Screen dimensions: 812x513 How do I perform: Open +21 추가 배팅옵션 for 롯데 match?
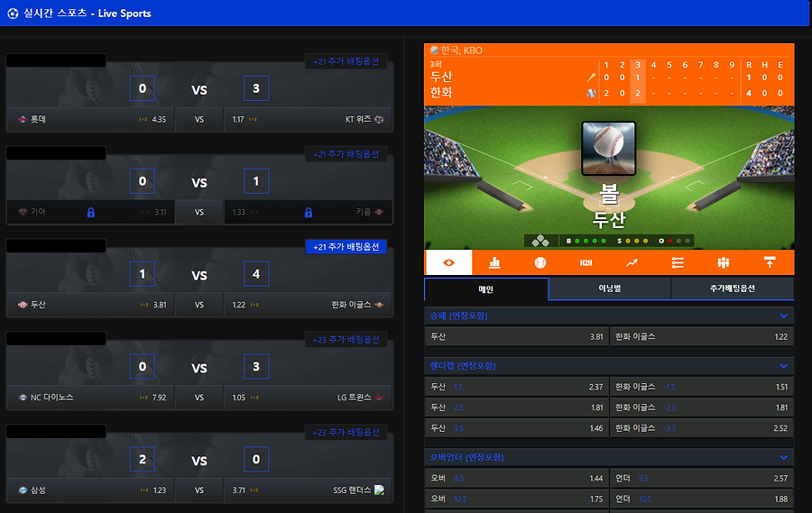346,61
